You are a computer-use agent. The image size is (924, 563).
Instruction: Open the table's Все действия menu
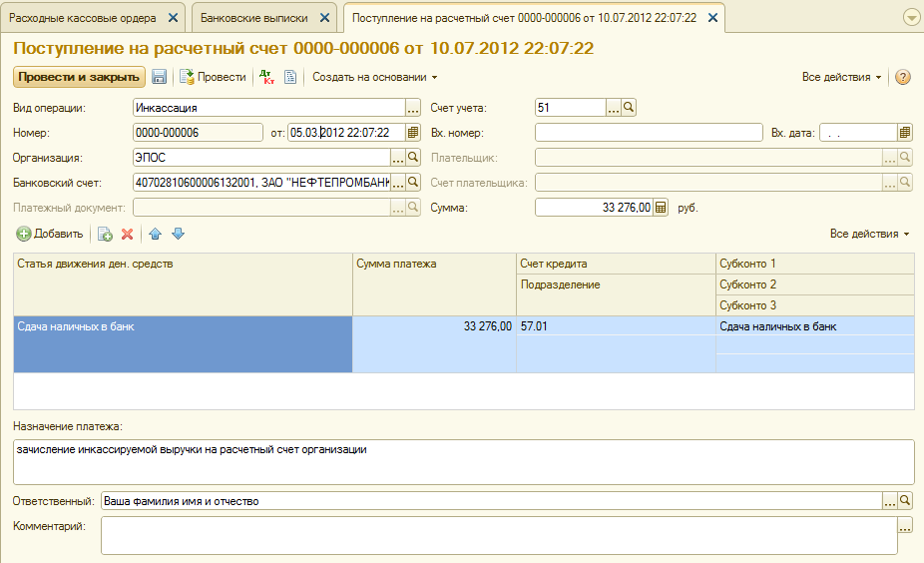point(870,234)
